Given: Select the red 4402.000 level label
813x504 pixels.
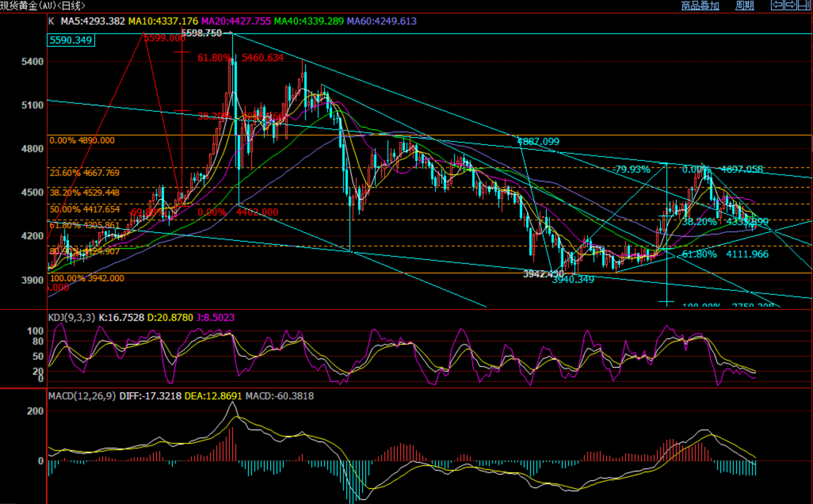Looking at the screenshot, I should (x=257, y=212).
